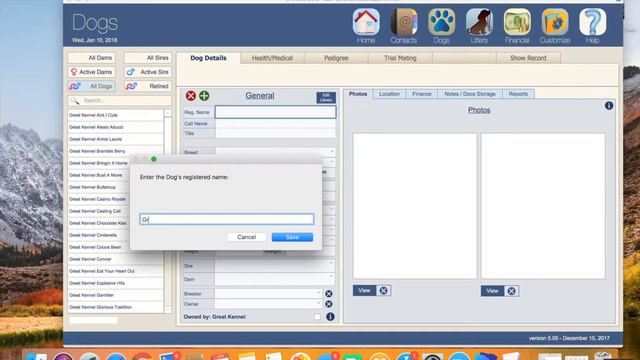Click the green add new dog icon

[x=204, y=96]
